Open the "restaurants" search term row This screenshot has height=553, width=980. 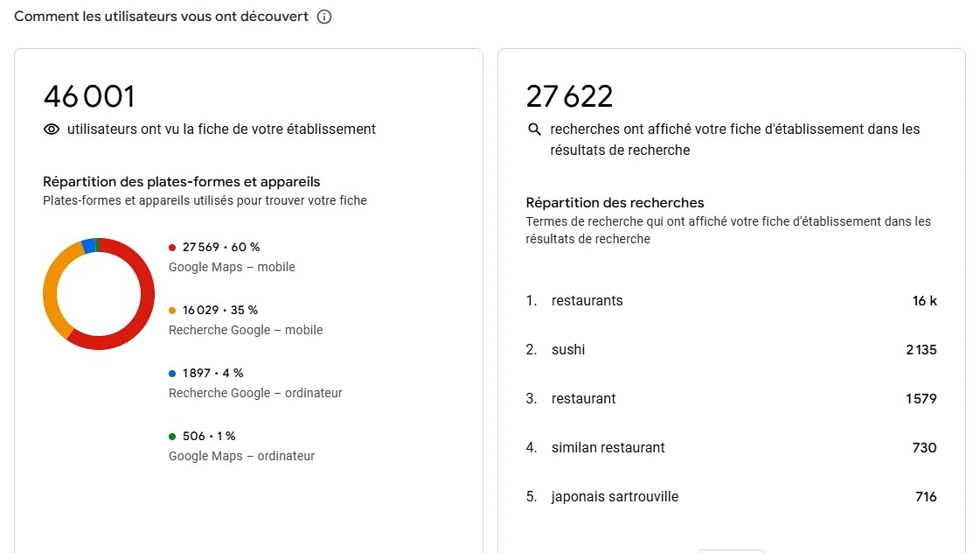[x=587, y=301]
